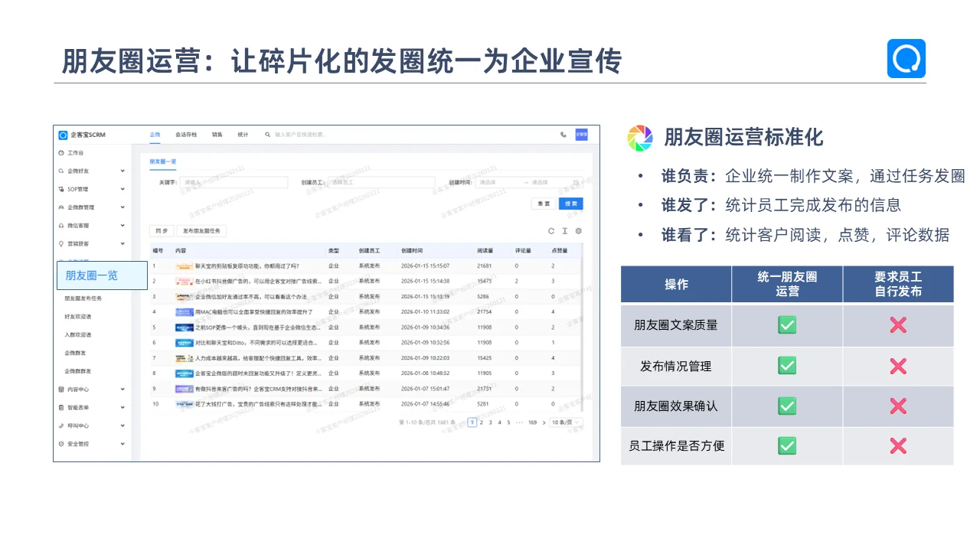Click the start date field of 创建时间
Screen dimensions: 980x551
498,183
